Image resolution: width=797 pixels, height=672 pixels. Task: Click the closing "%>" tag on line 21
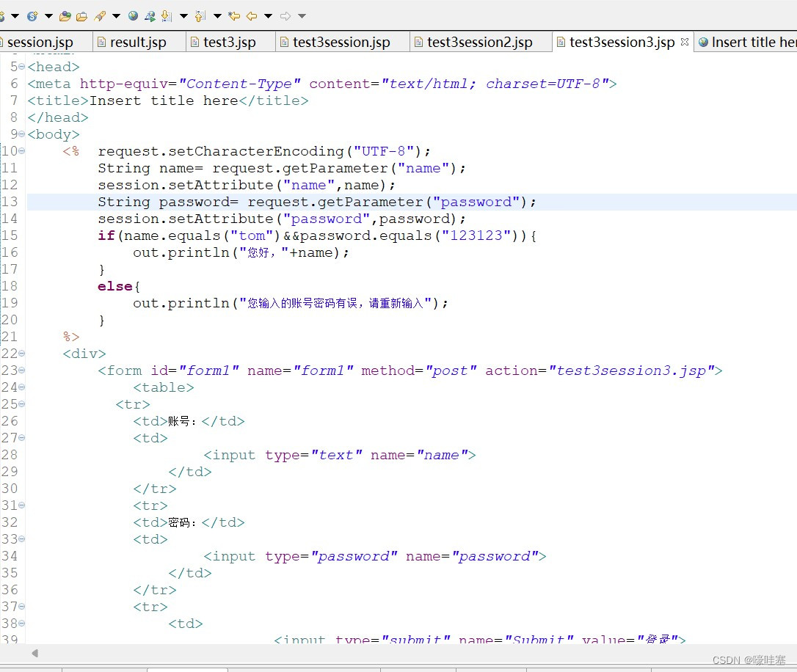pyautogui.click(x=71, y=337)
